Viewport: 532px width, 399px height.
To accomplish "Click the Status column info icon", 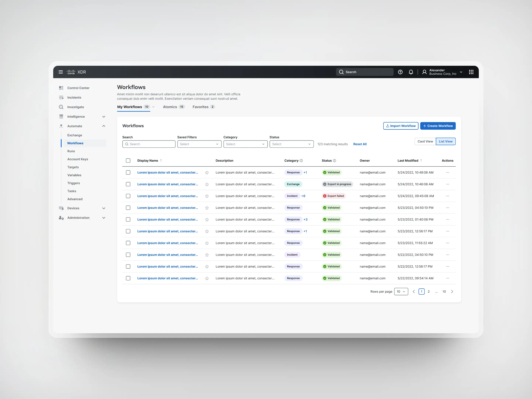I will click(334, 161).
